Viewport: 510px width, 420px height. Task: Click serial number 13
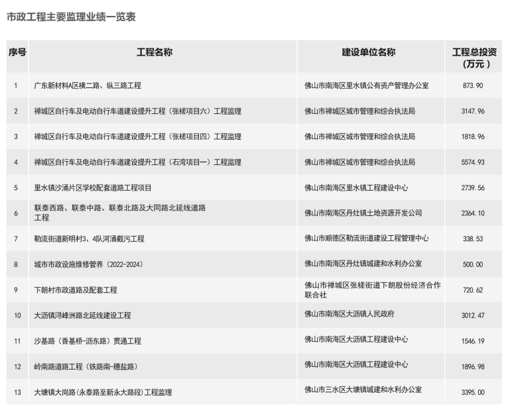pos(17,392)
